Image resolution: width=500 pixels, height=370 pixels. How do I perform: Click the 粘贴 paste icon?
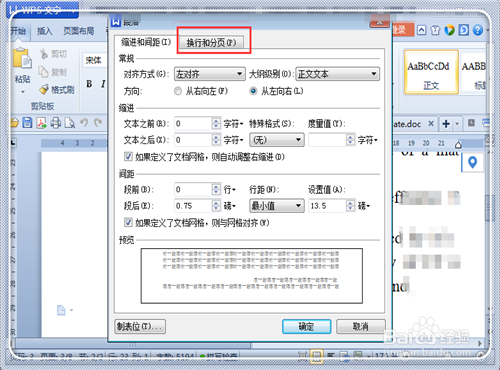22,59
